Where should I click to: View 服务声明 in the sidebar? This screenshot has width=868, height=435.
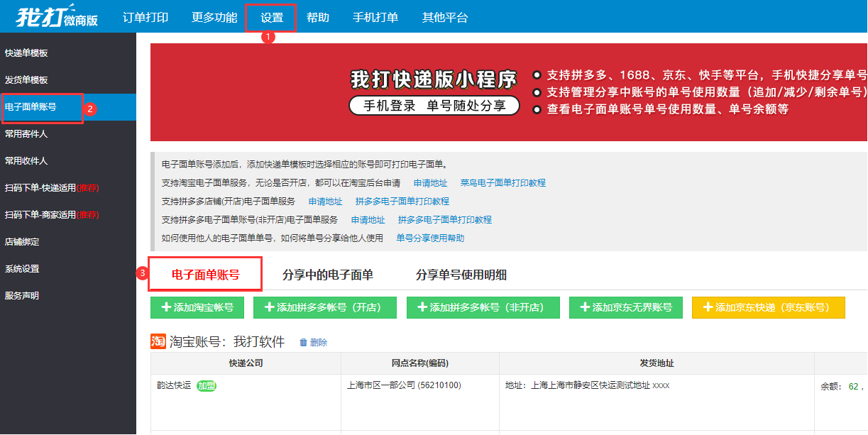pyautogui.click(x=68, y=296)
